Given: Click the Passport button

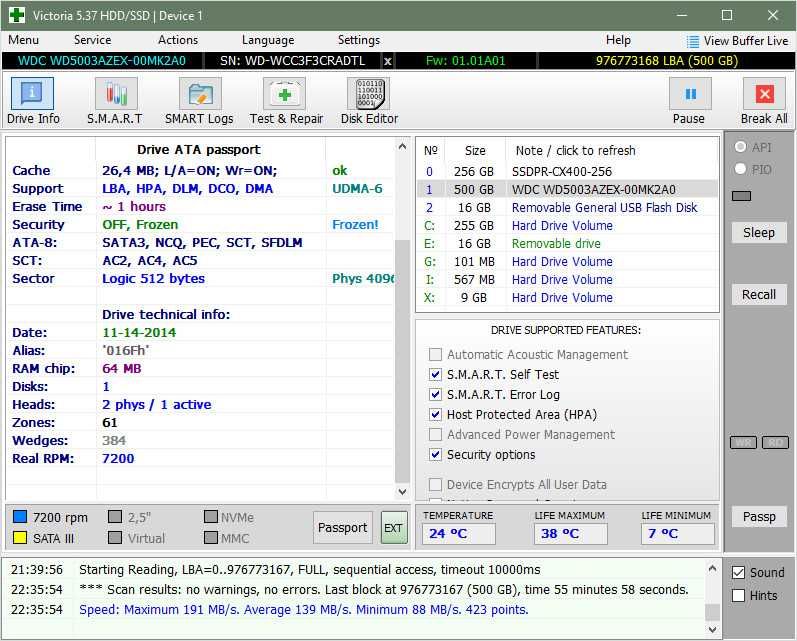Looking at the screenshot, I should coord(343,528).
